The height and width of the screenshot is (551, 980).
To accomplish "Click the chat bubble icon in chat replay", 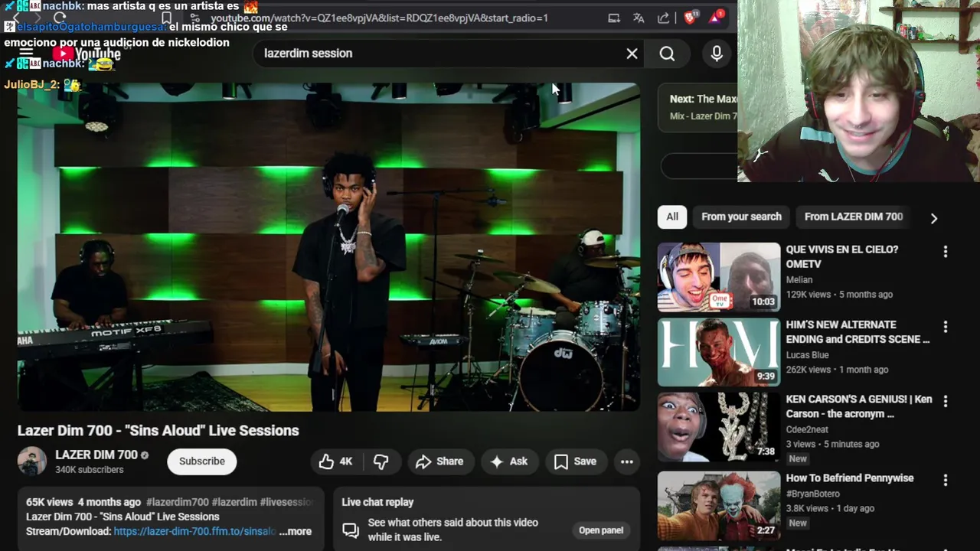I will click(351, 530).
